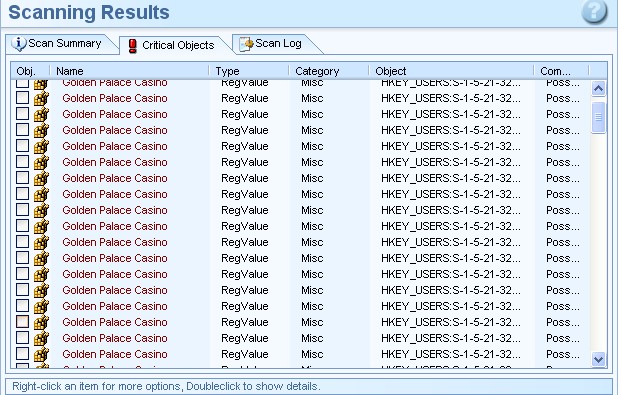Viewport: 621px width, 395px height.
Task: Tick the tan-shaded Golden Palace Casino checkbox
Action: tap(22, 321)
